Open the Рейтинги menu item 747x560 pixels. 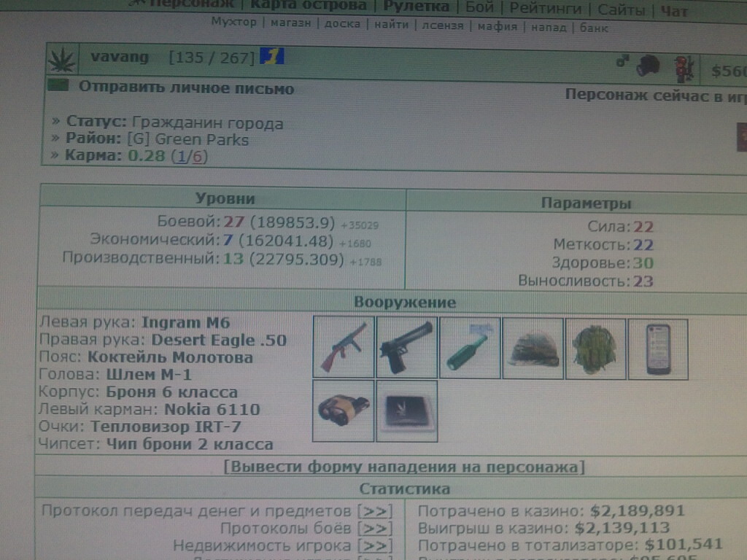pyautogui.click(x=546, y=9)
